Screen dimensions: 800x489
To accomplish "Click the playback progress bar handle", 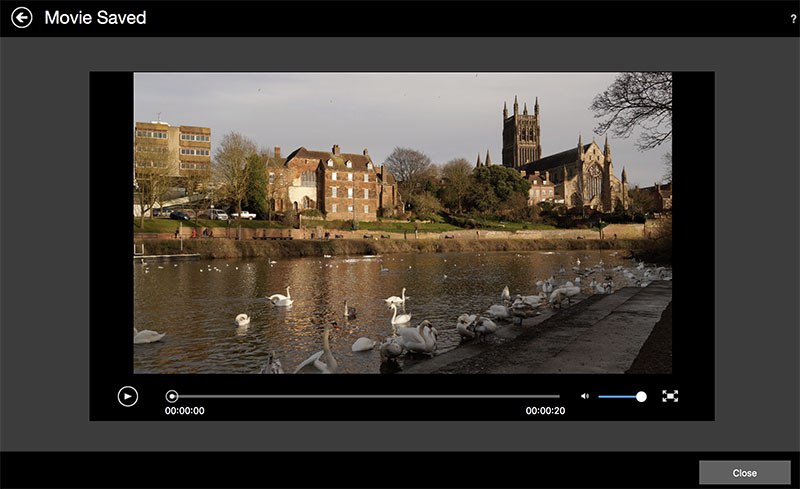I will [x=172, y=396].
